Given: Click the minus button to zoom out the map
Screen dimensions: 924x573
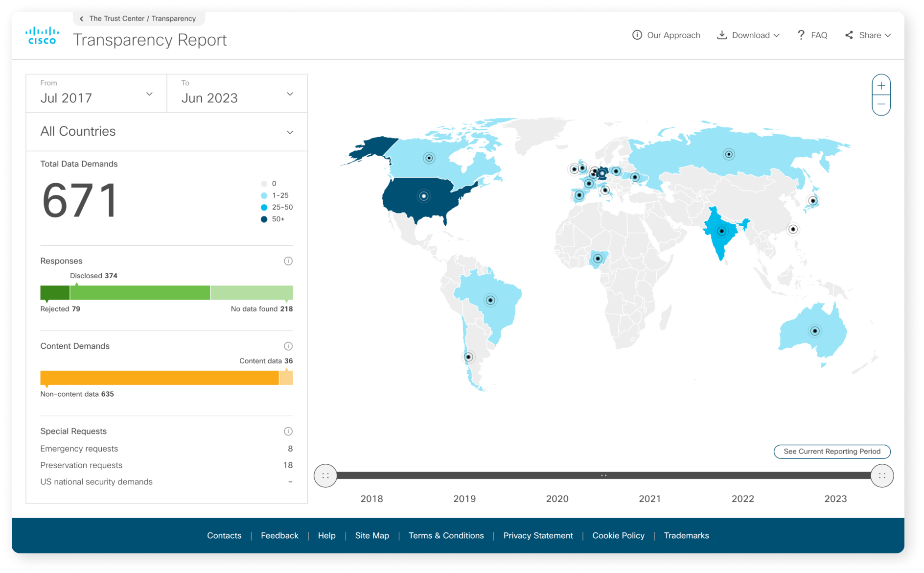Looking at the screenshot, I should (x=880, y=104).
